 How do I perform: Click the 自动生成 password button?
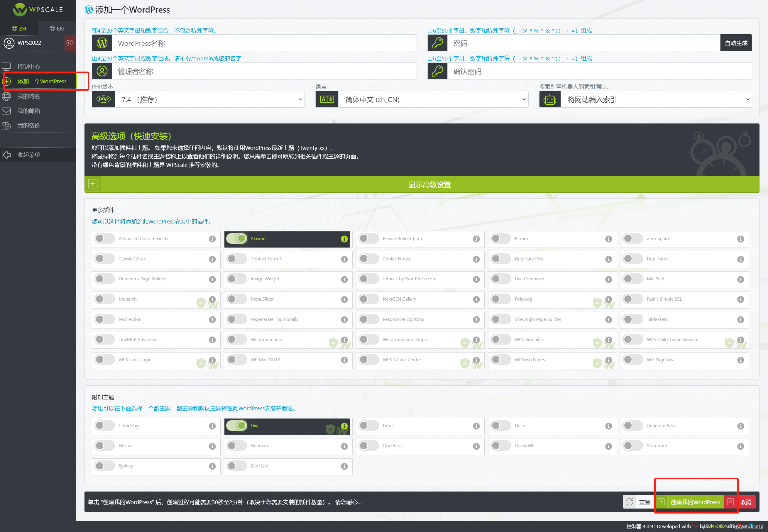(x=736, y=43)
